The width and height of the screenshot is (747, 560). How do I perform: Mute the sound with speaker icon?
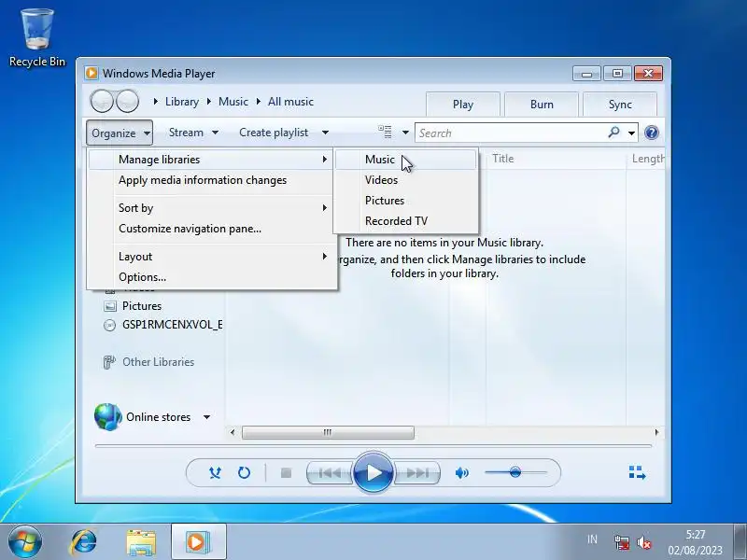point(461,473)
